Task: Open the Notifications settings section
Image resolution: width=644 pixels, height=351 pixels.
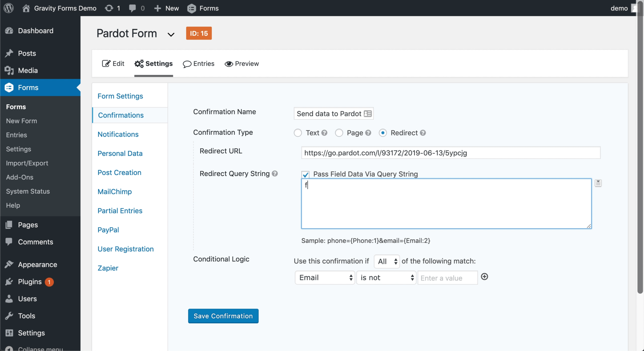Action: [x=118, y=134]
